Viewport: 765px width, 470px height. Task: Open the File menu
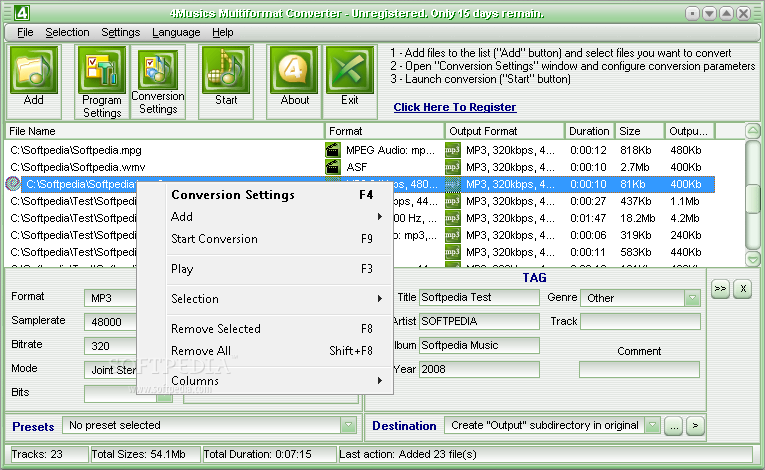pyautogui.click(x=25, y=32)
